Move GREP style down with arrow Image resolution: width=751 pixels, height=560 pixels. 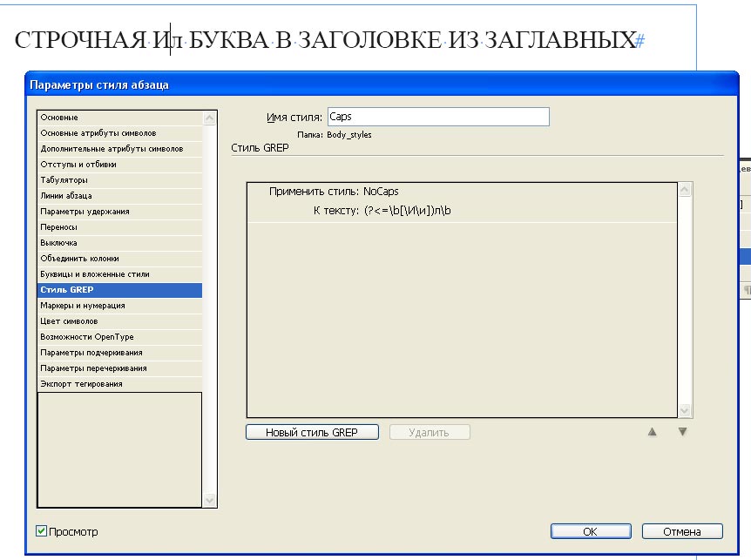pos(682,432)
